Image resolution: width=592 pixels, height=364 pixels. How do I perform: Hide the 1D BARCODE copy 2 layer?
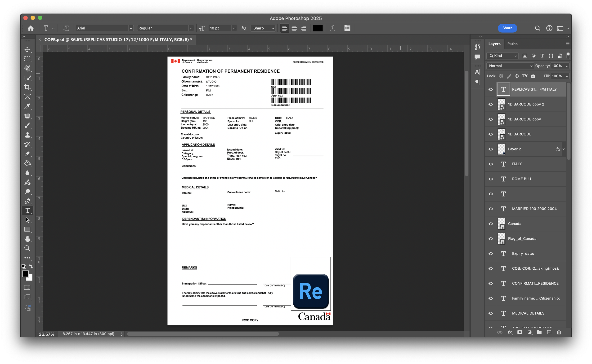[x=490, y=104]
